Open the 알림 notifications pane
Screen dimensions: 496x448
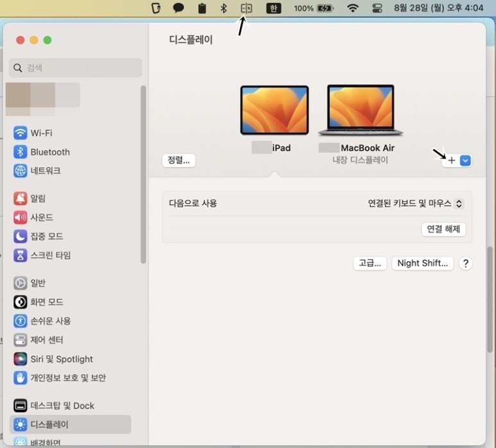[30, 198]
